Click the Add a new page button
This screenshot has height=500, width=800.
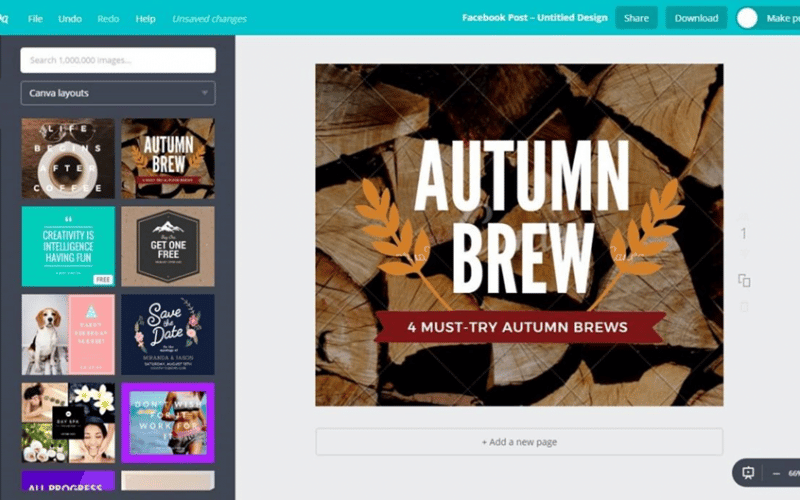tap(519, 442)
